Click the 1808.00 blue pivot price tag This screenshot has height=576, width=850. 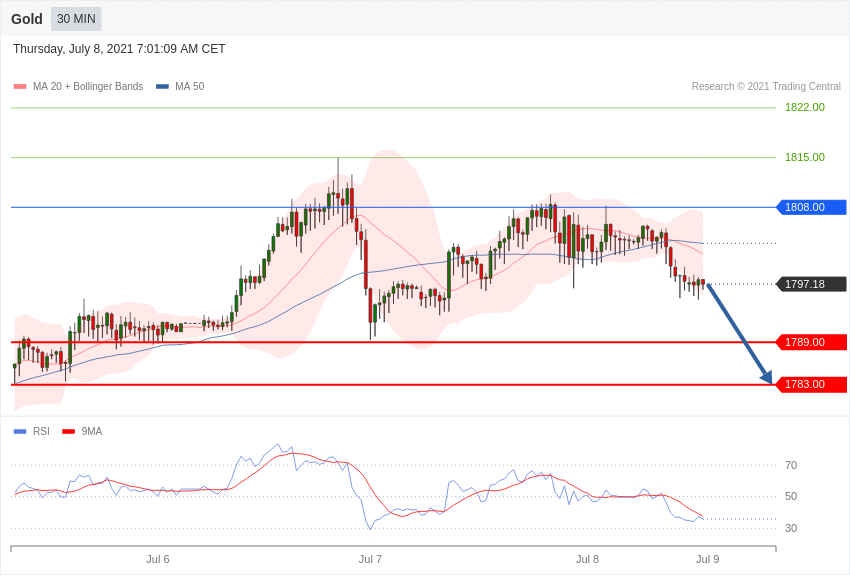[812, 208]
